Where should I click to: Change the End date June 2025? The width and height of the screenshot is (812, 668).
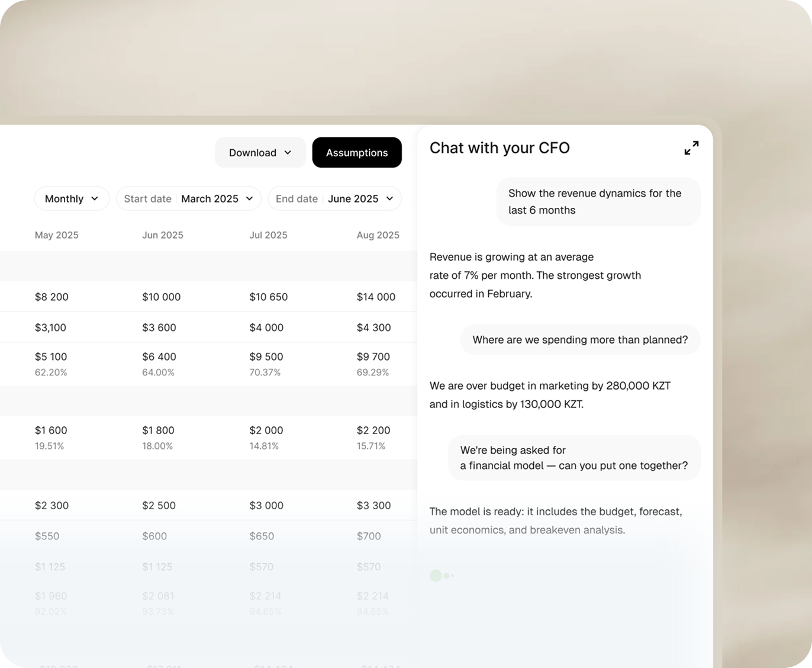334,199
